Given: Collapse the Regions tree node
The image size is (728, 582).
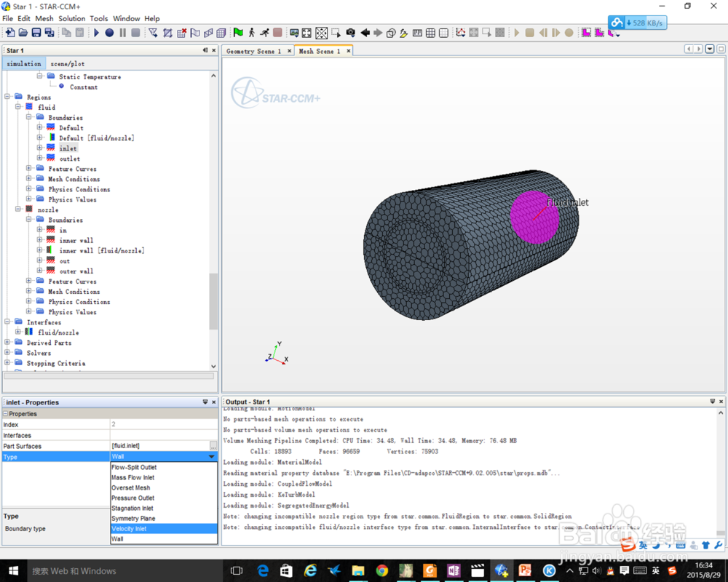Looking at the screenshot, I should [7, 97].
